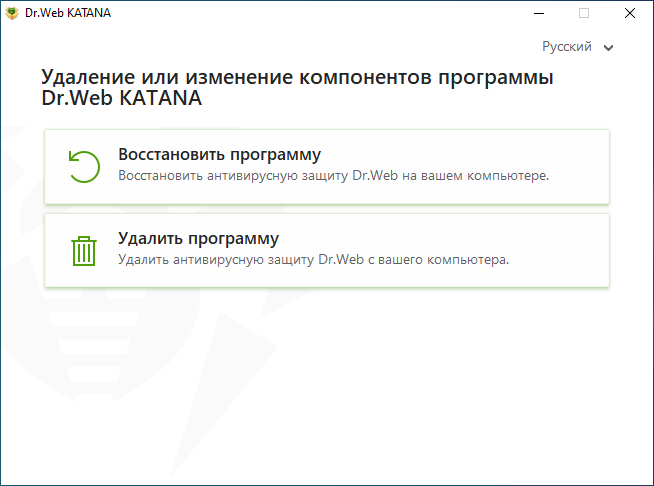
Task: Open the Русский language dropdown
Action: click(577, 47)
